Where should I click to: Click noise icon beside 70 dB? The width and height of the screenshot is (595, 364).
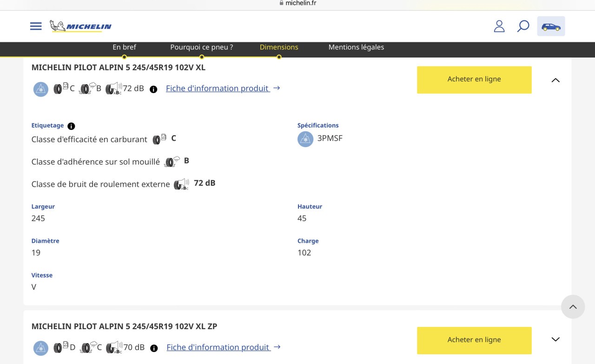click(x=114, y=347)
